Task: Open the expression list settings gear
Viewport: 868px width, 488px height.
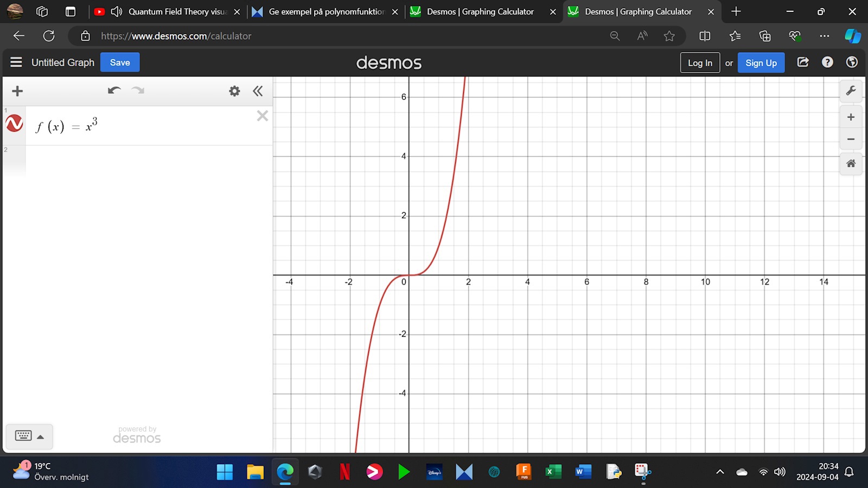Action: tap(234, 91)
